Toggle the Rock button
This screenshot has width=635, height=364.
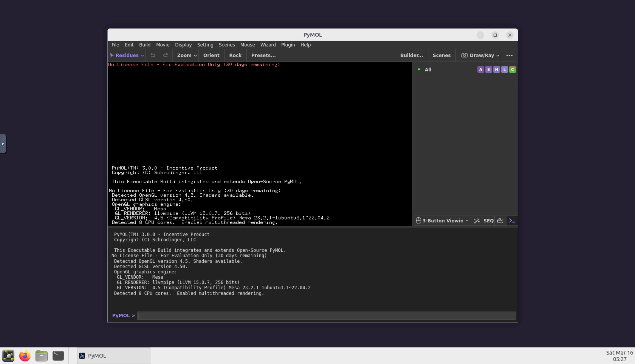pyautogui.click(x=235, y=55)
